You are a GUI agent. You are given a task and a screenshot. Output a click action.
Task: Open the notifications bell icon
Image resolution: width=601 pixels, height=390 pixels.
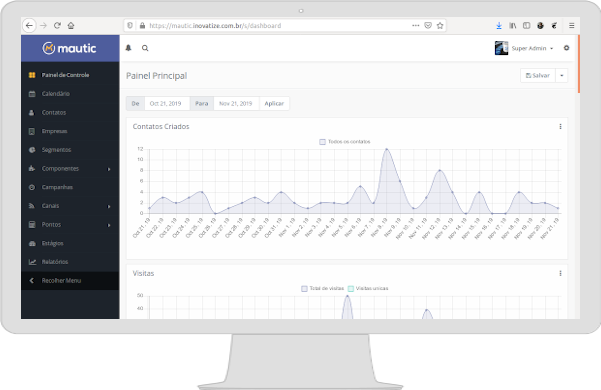click(128, 48)
